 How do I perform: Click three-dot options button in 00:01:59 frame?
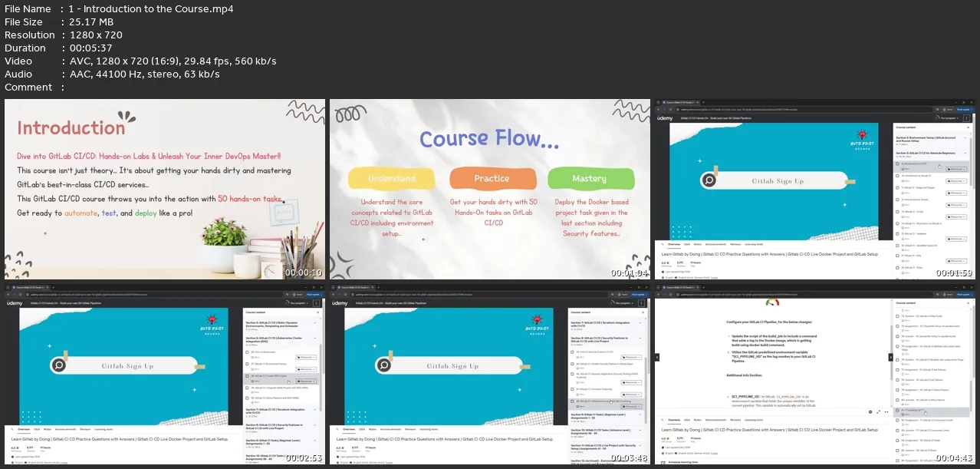[x=966, y=118]
